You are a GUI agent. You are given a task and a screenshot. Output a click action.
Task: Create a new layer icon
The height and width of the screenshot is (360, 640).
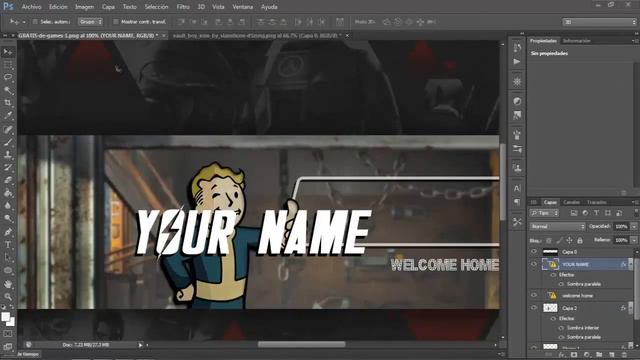click(x=612, y=355)
